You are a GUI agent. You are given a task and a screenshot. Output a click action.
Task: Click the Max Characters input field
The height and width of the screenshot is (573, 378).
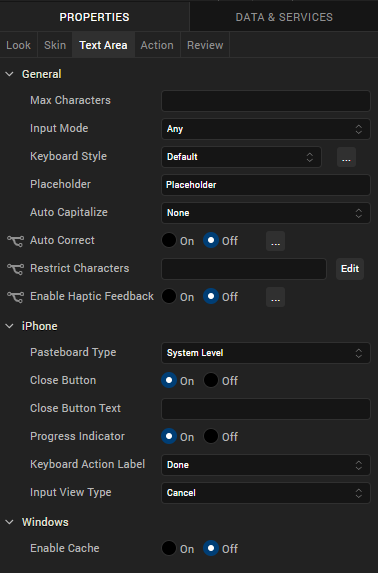[x=266, y=101]
